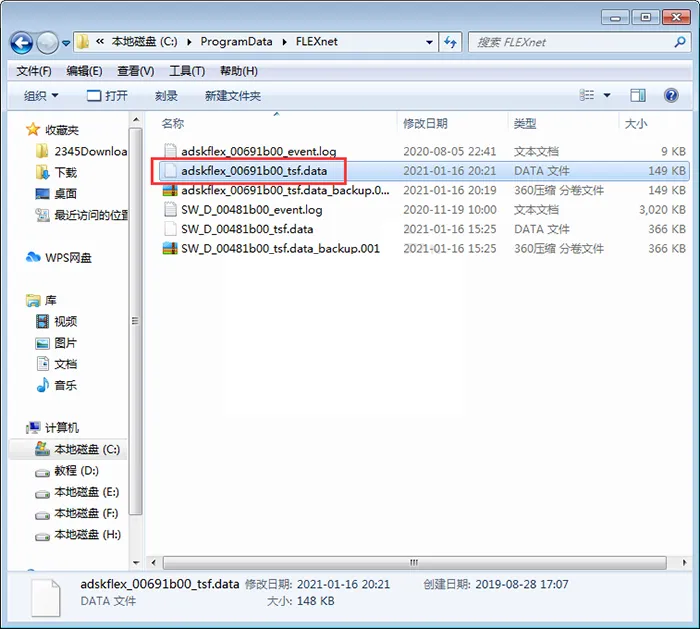This screenshot has width=700, height=629.
Task: Click archive icon of adskflex backup file
Action: 170,190
